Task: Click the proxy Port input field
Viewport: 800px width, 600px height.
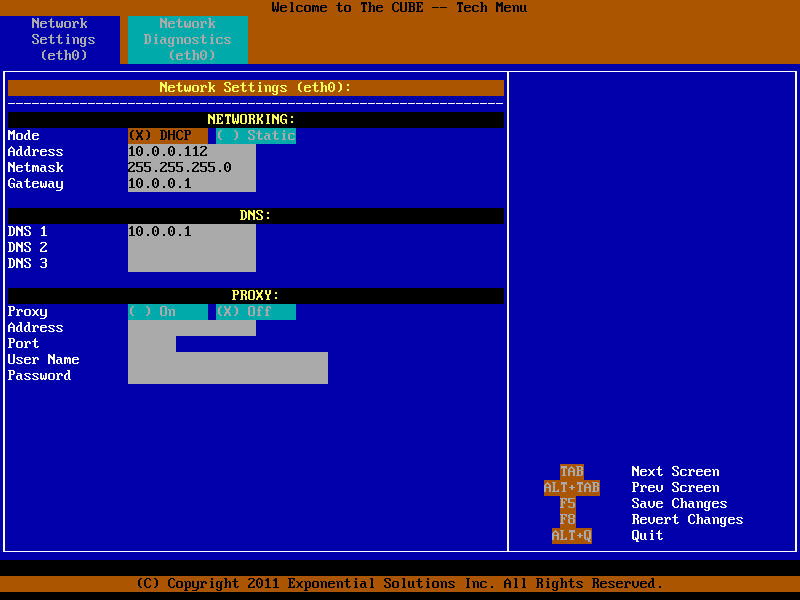Action: [152, 344]
